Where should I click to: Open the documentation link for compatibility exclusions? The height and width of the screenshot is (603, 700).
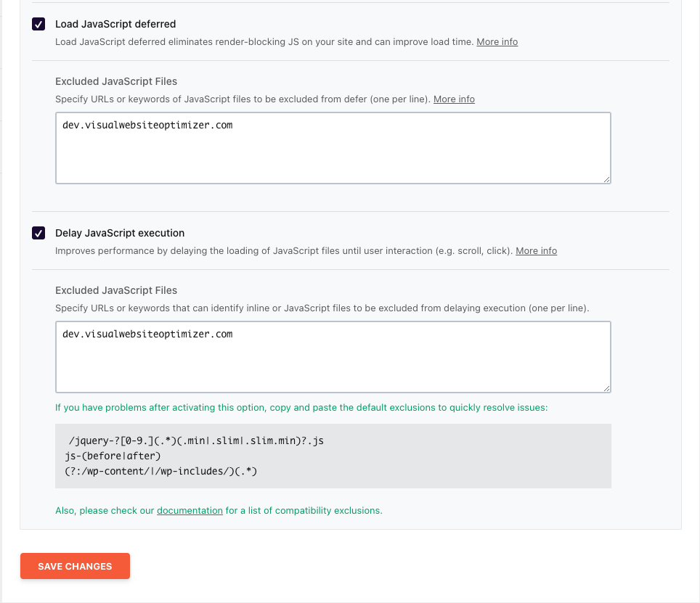(190, 511)
